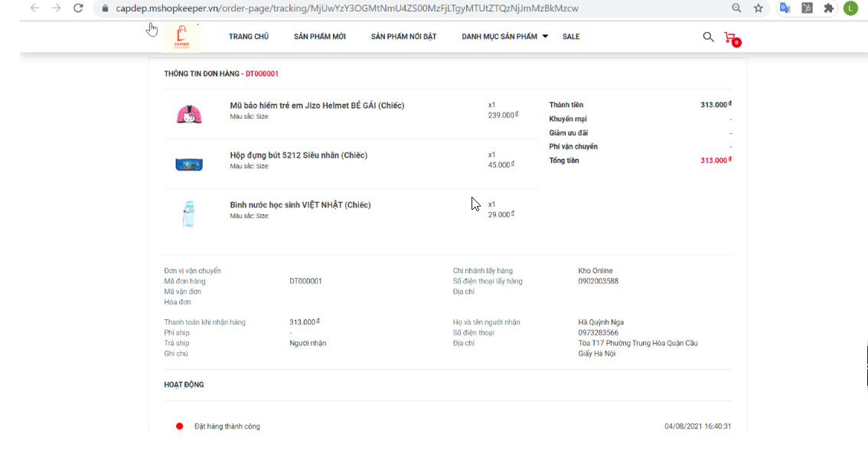This screenshot has height=457, width=868.
Task: Click the browser back arrow
Action: pyautogui.click(x=34, y=8)
